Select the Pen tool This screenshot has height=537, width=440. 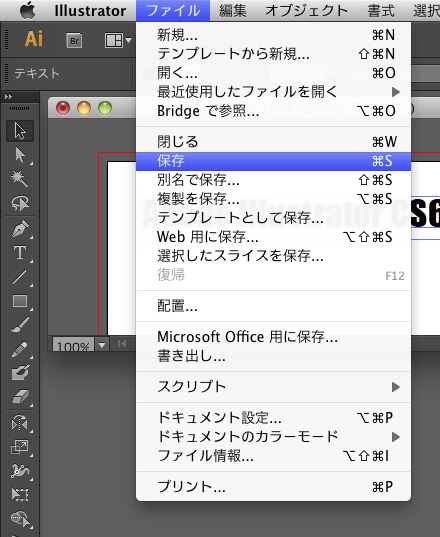pos(20,229)
